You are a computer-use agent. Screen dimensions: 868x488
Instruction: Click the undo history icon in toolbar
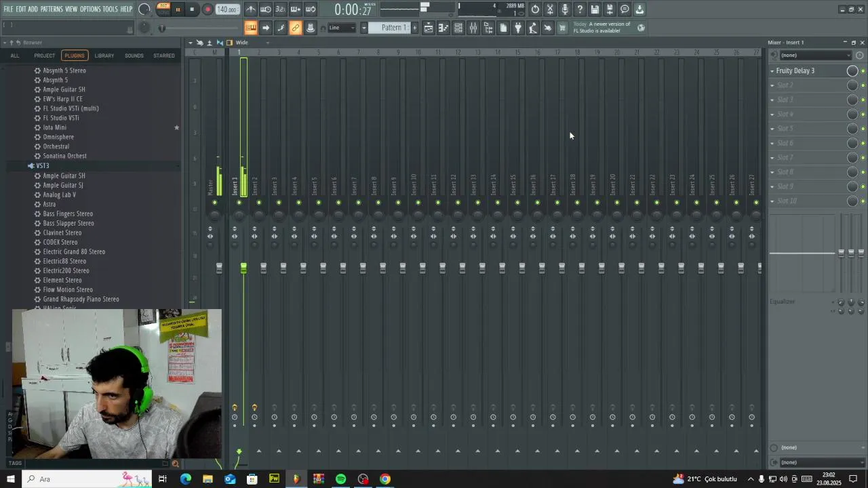(x=535, y=9)
